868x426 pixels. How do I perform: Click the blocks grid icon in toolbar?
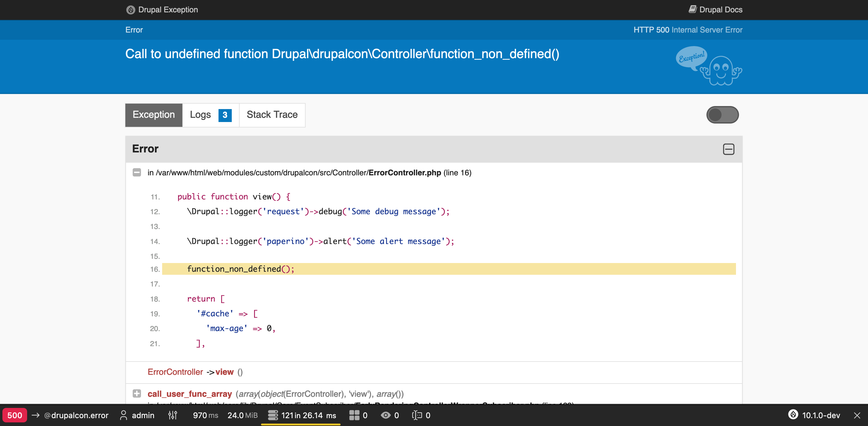pos(354,415)
